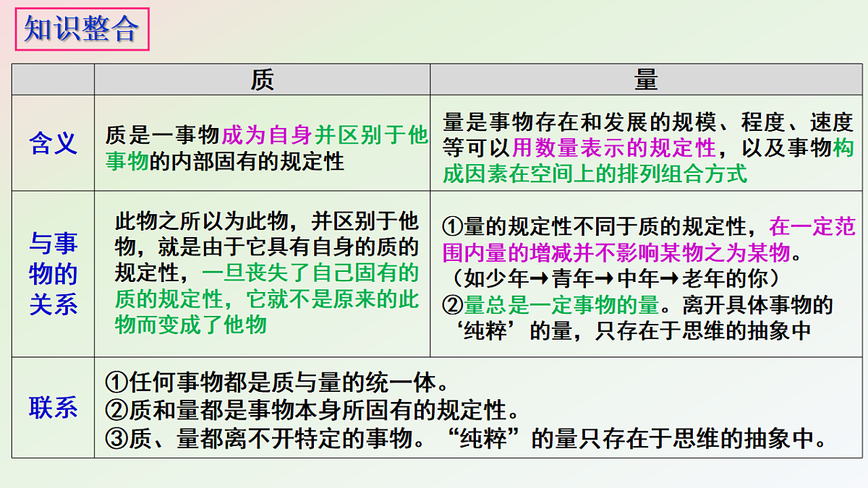Click the magenta phrase 用数量表示的规定性
868x488 pixels.
coord(614,148)
